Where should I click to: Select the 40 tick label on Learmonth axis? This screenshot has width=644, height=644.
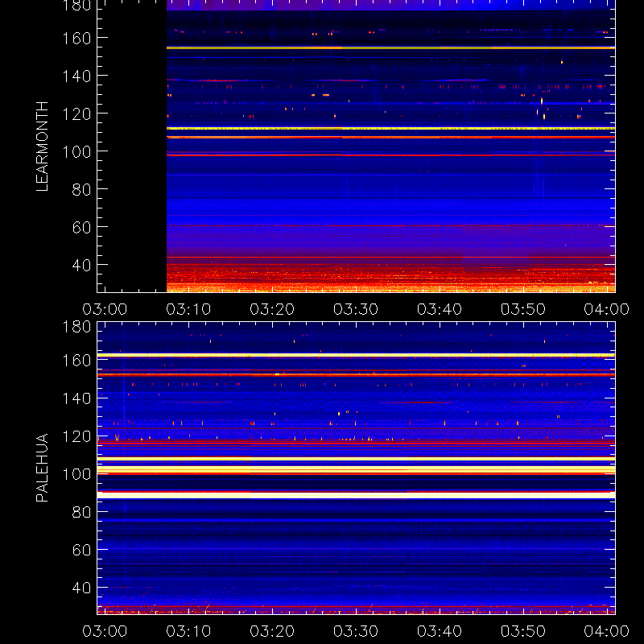[82, 266]
